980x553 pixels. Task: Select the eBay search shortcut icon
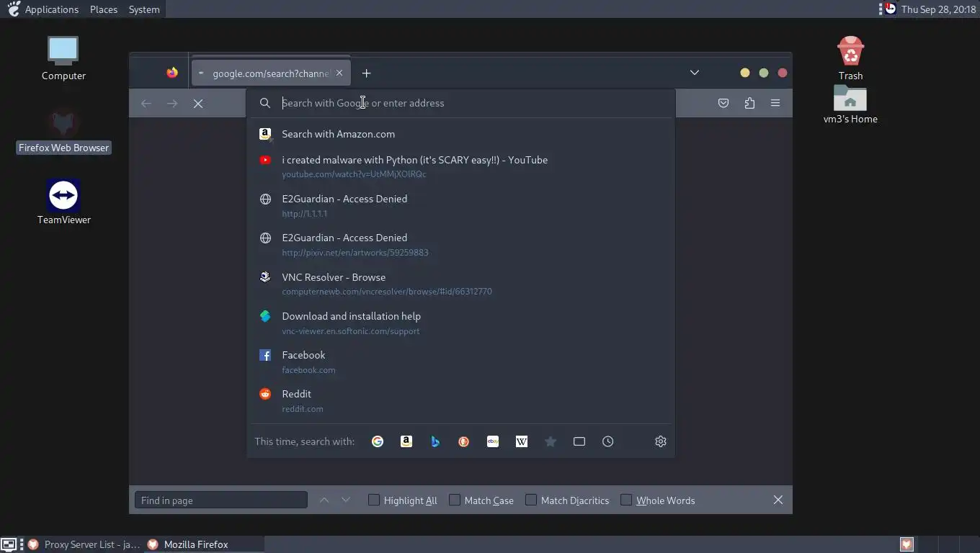[493, 441]
